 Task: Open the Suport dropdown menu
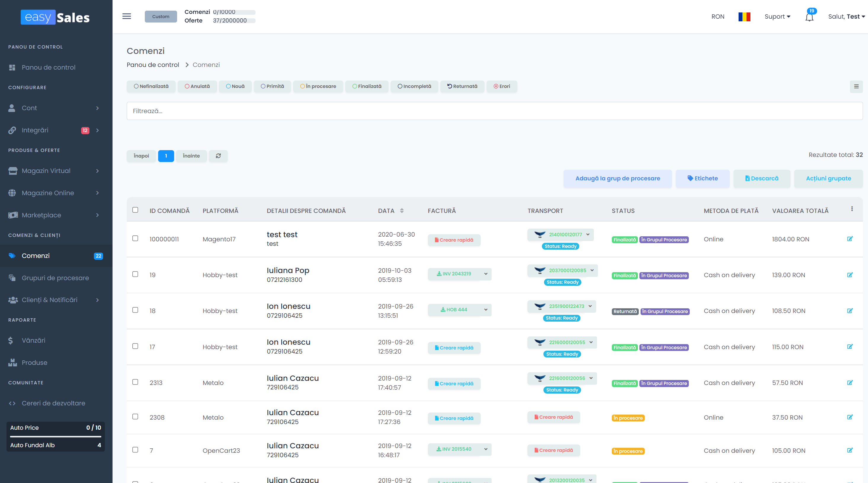pos(777,17)
